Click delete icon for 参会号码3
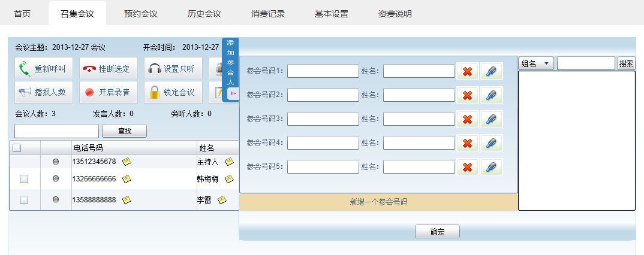 pyautogui.click(x=467, y=119)
